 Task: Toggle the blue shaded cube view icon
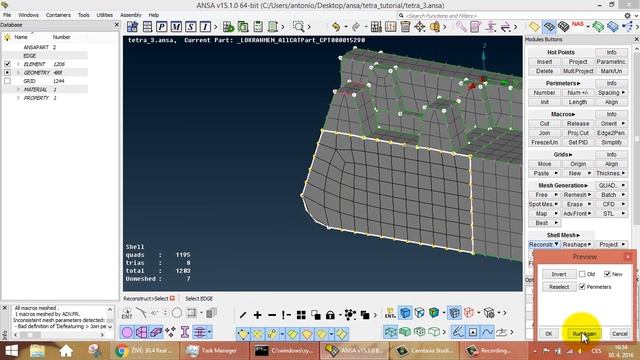point(405,313)
